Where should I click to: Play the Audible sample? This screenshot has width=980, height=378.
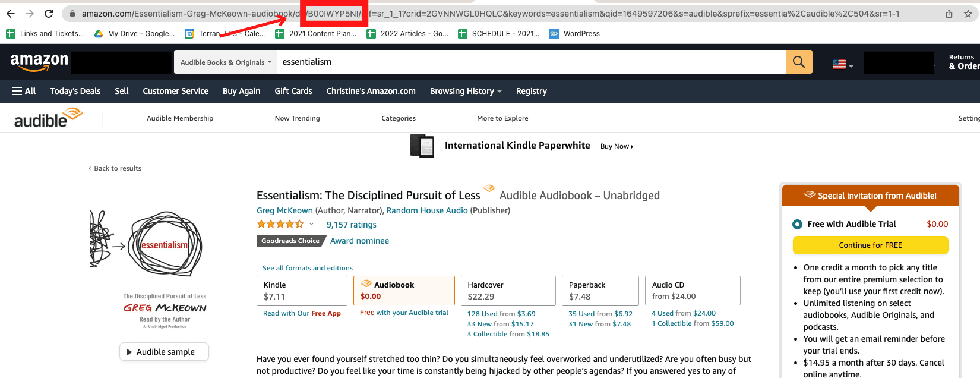165,352
